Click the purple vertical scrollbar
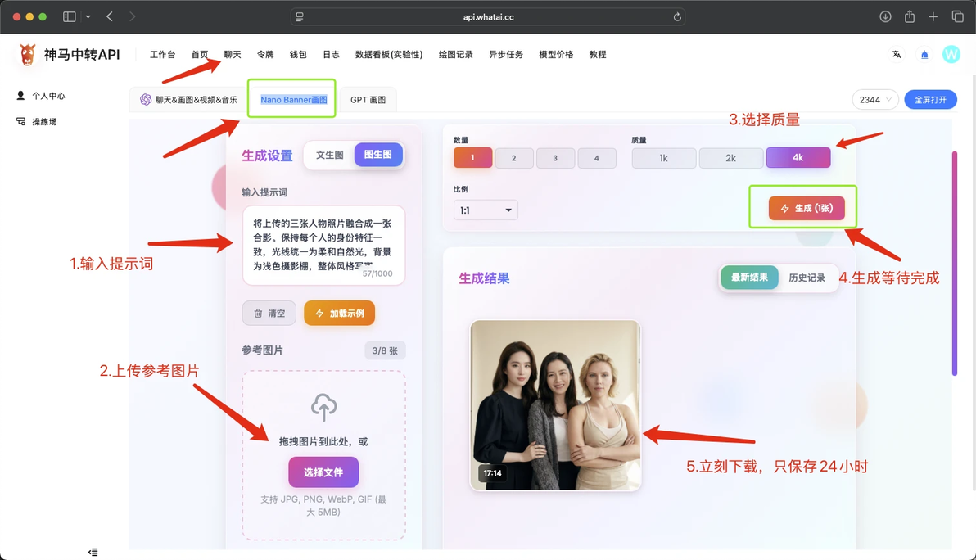This screenshot has height=560, width=976. pos(954,263)
